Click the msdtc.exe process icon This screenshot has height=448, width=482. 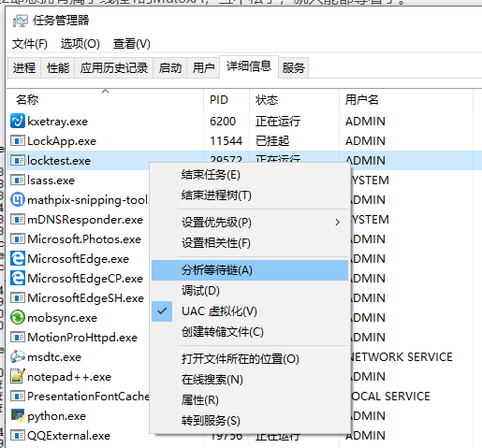tap(18, 356)
